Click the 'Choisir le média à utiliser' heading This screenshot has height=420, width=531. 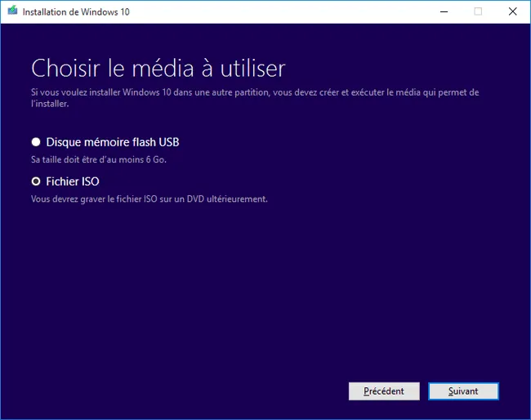point(158,69)
